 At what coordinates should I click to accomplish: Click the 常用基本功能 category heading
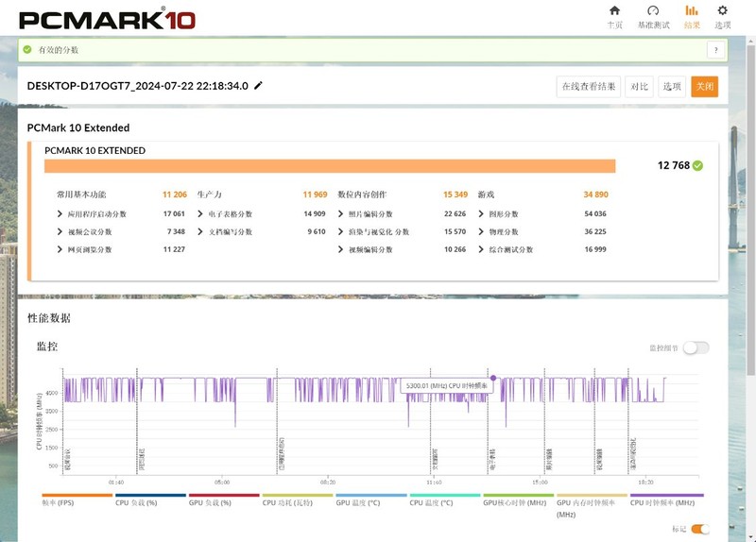tap(81, 195)
